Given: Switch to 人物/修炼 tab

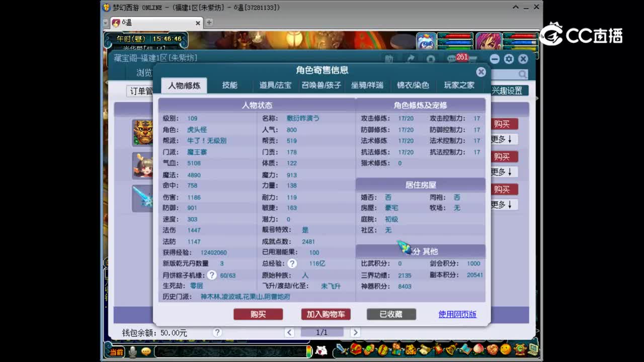Looking at the screenshot, I should coord(184,85).
